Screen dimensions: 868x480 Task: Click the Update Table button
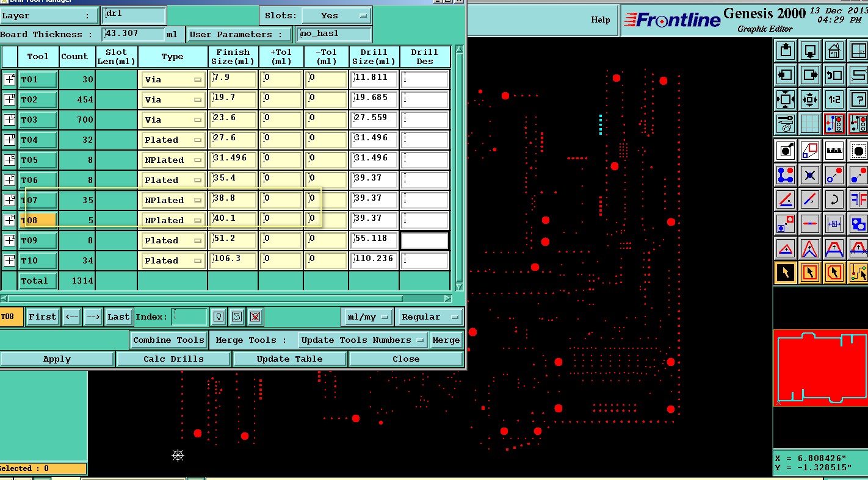click(x=289, y=359)
